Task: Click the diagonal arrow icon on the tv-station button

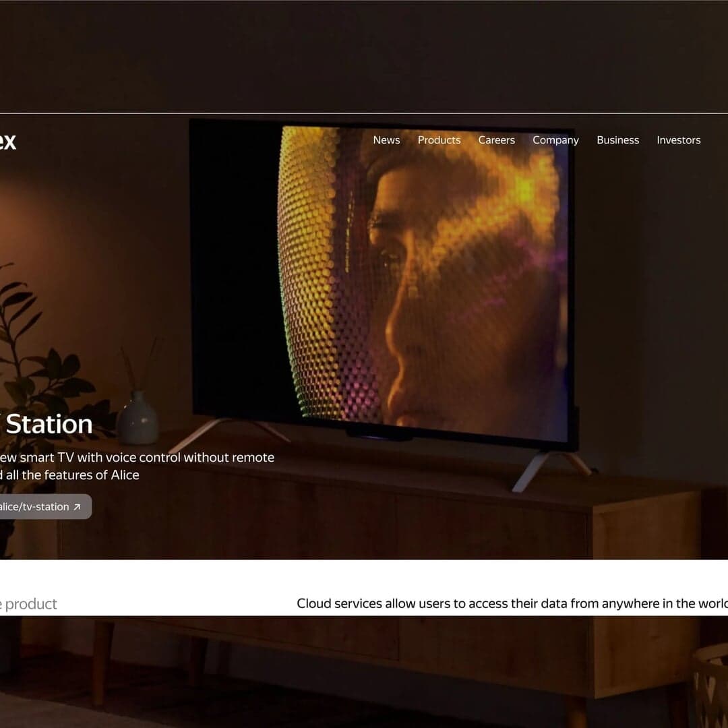Action: point(77,506)
